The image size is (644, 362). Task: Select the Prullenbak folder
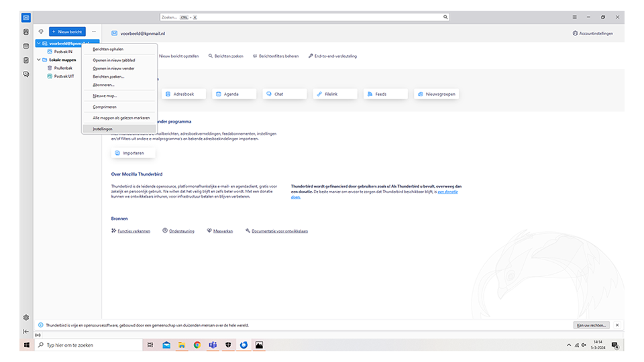click(63, 68)
